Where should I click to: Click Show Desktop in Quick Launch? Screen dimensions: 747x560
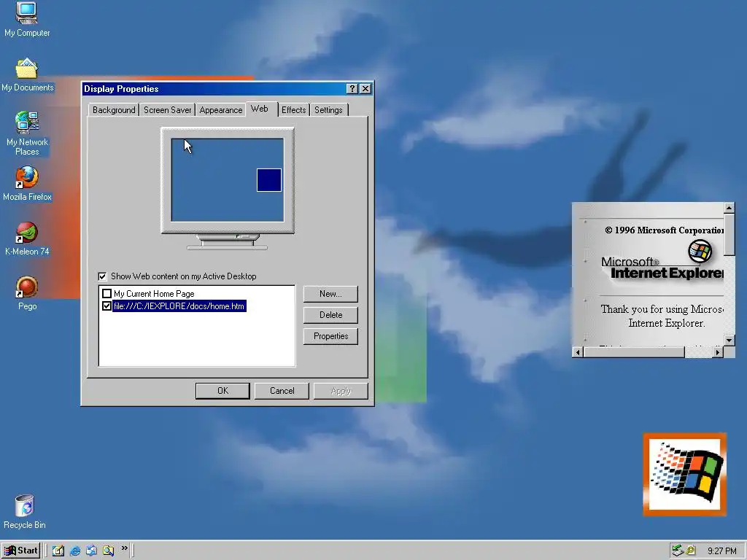point(58,551)
